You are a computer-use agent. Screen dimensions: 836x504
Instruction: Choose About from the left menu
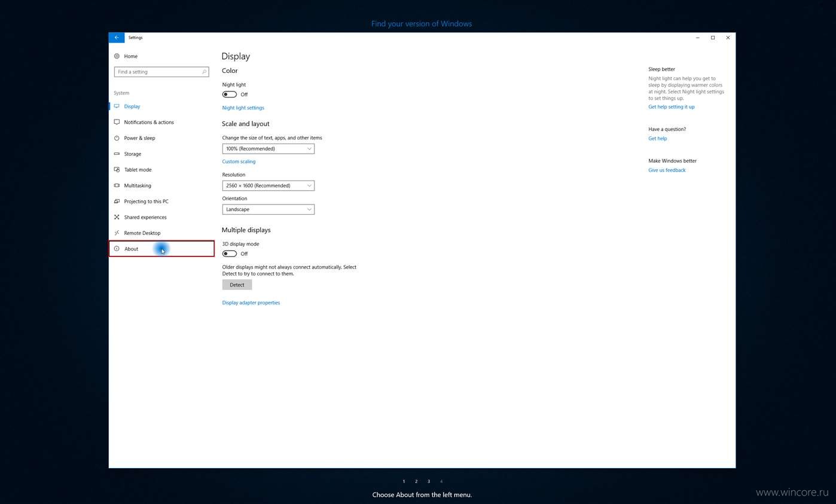coord(161,249)
